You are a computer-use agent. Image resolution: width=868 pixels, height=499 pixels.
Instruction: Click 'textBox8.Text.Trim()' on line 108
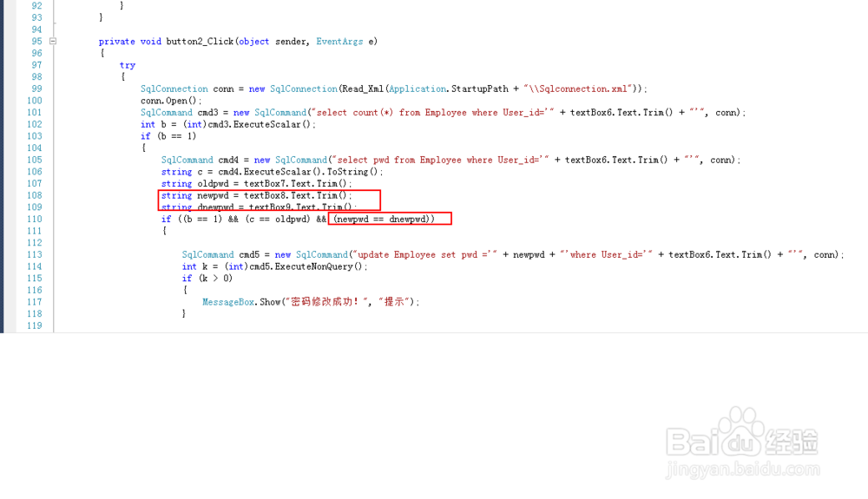point(296,195)
